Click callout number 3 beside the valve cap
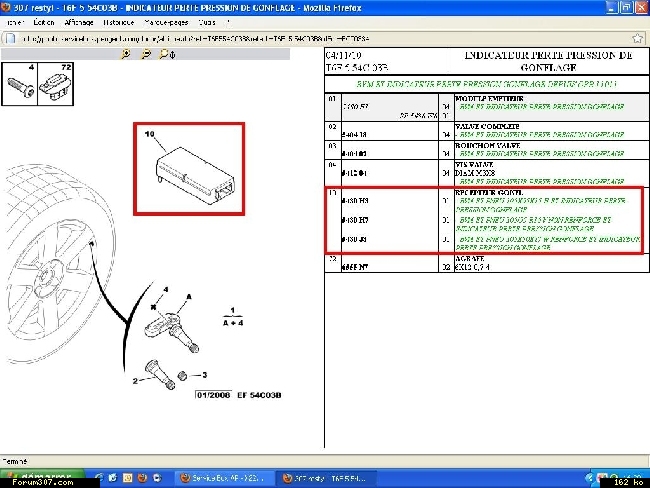 click(x=204, y=375)
